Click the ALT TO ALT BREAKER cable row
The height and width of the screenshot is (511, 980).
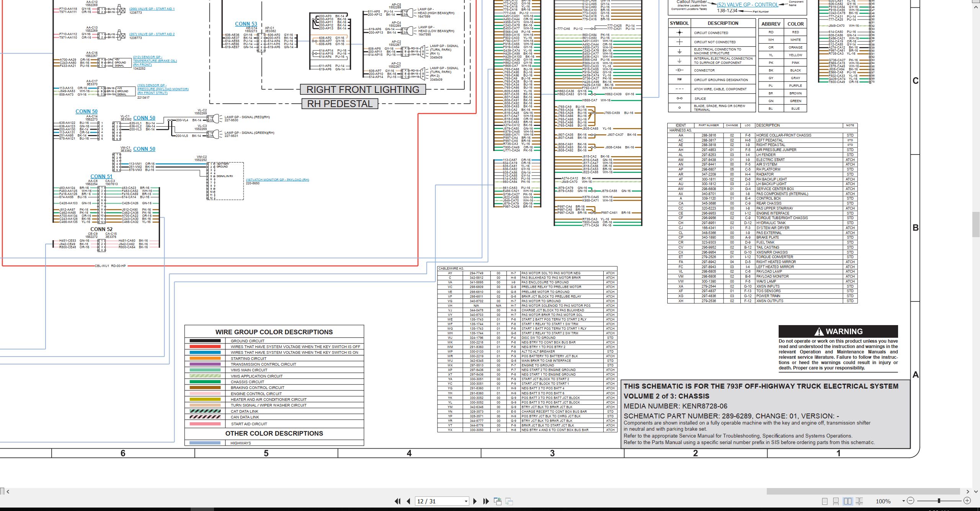(x=527, y=352)
